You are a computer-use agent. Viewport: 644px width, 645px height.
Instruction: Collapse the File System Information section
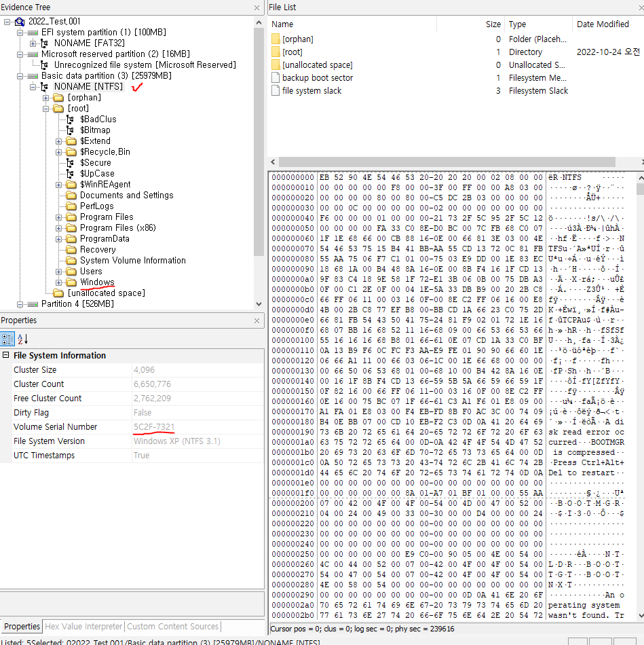pos(5,355)
